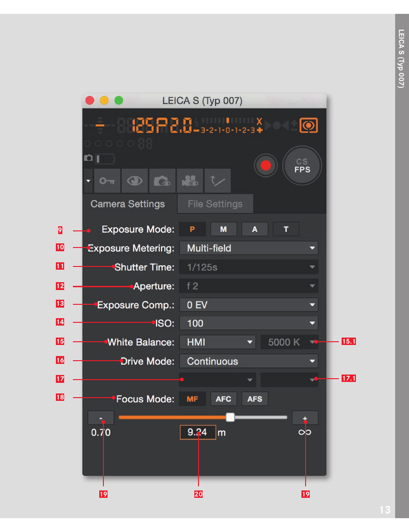Click the green zoom window button
409x532 pixels.
coord(119,100)
